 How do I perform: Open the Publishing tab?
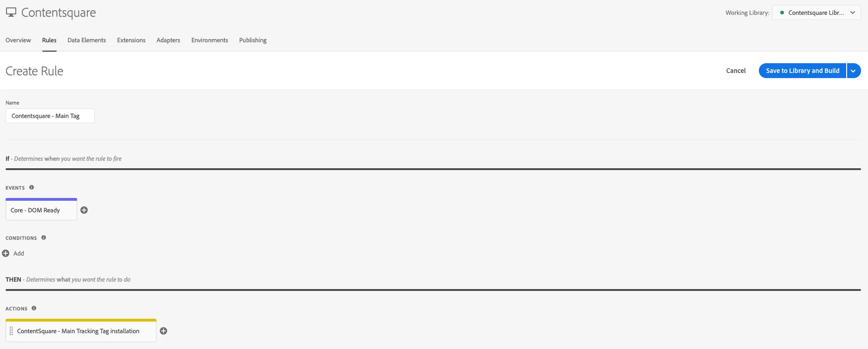[x=253, y=40]
